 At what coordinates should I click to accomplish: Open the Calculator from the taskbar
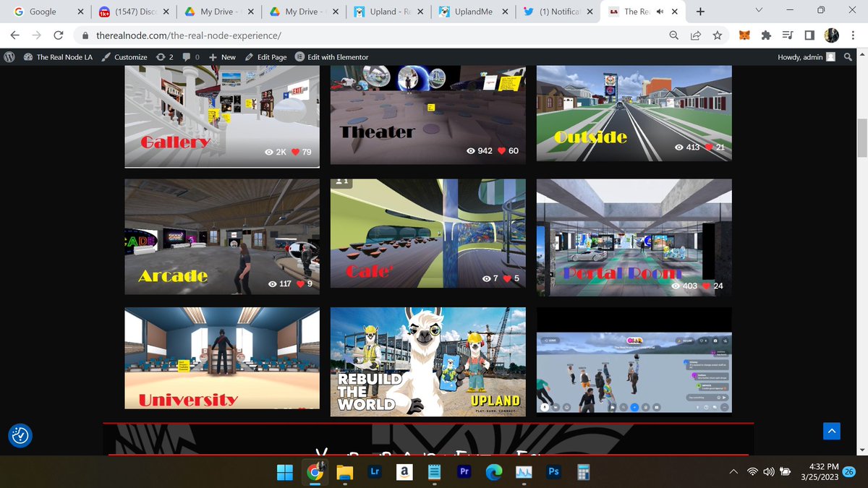(x=583, y=472)
